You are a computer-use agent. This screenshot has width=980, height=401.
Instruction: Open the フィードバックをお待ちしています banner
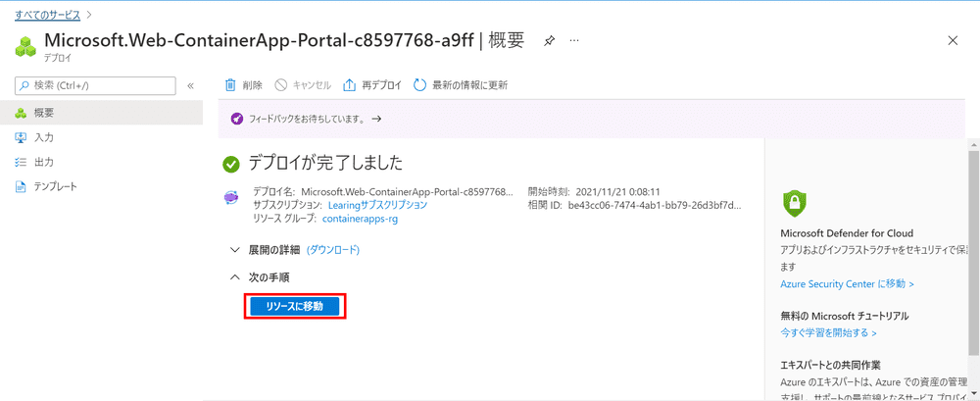pos(315,119)
